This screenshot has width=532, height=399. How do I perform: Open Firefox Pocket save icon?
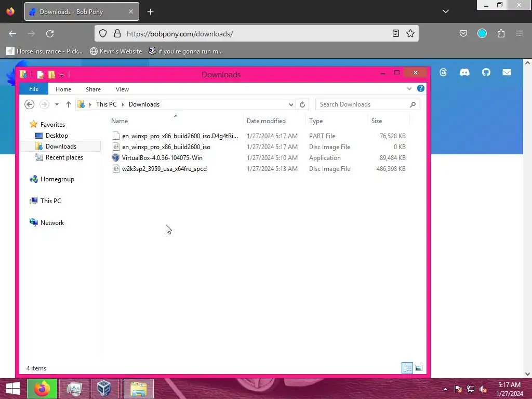463,33
